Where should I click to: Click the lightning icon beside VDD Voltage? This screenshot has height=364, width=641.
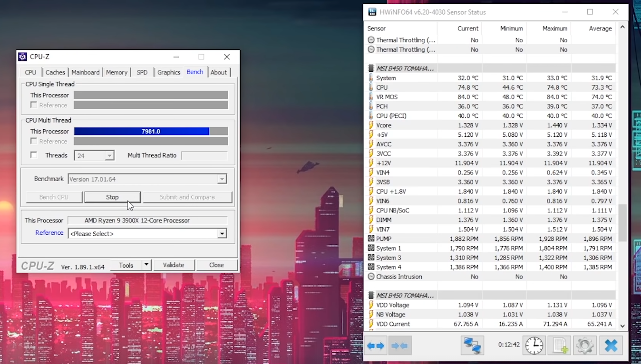click(x=371, y=305)
